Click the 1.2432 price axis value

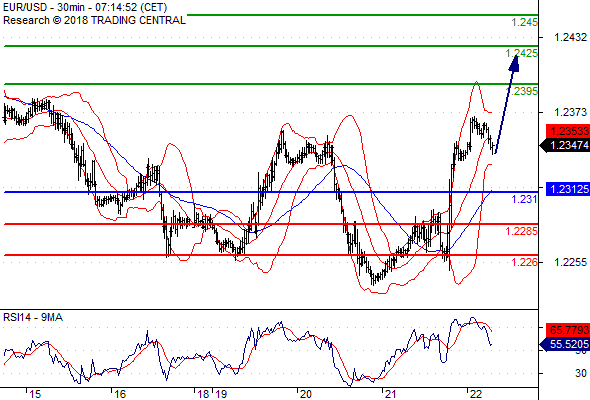pos(570,37)
